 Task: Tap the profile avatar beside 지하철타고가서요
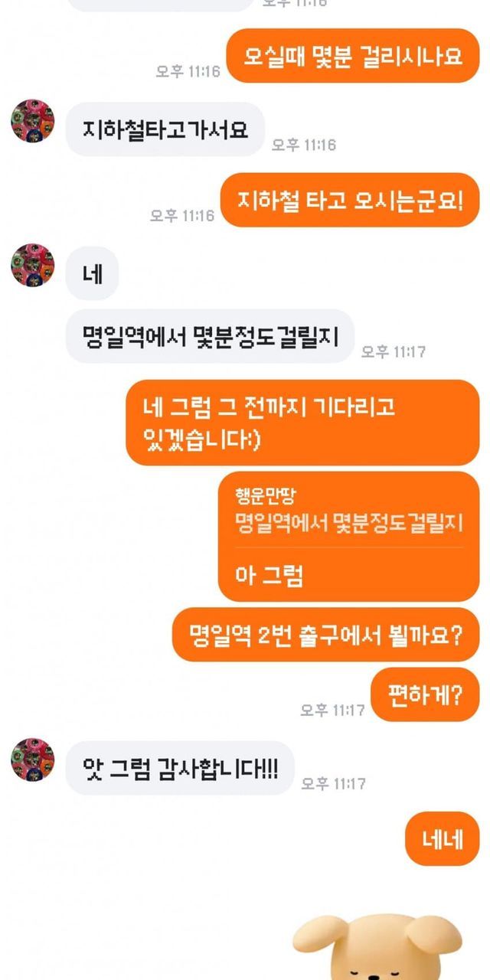coord(32,121)
